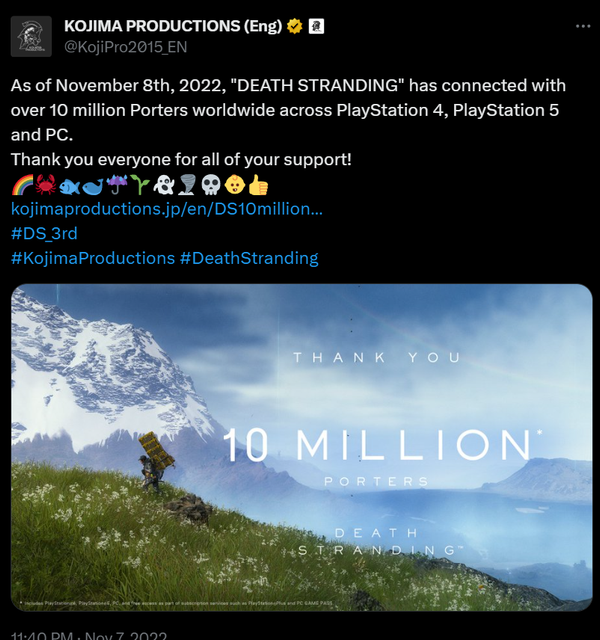Open the @KojiPro2015_EN handle link

click(126, 47)
